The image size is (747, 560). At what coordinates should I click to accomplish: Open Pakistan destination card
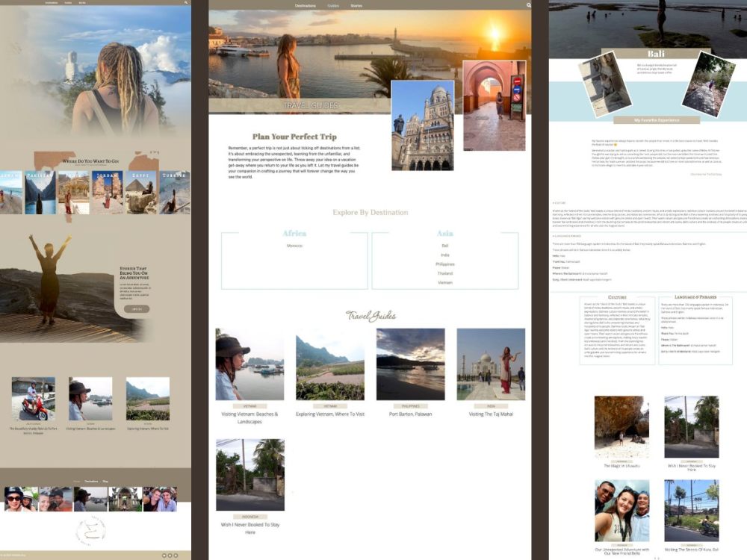tap(40, 193)
